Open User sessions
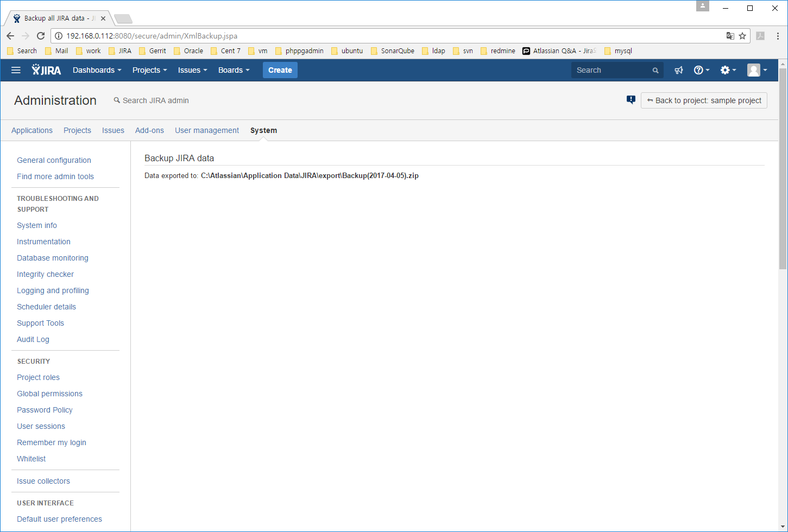 (41, 426)
